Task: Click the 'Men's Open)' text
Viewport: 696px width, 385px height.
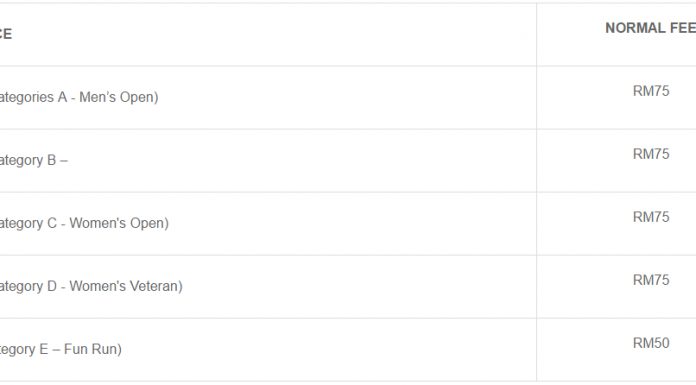Action: [x=119, y=97]
